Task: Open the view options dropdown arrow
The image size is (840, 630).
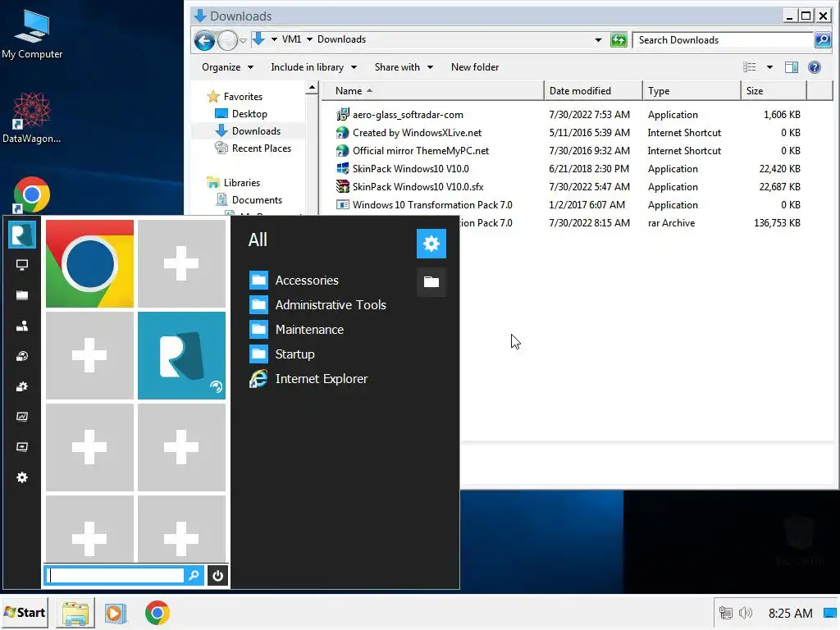Action: 769,67
